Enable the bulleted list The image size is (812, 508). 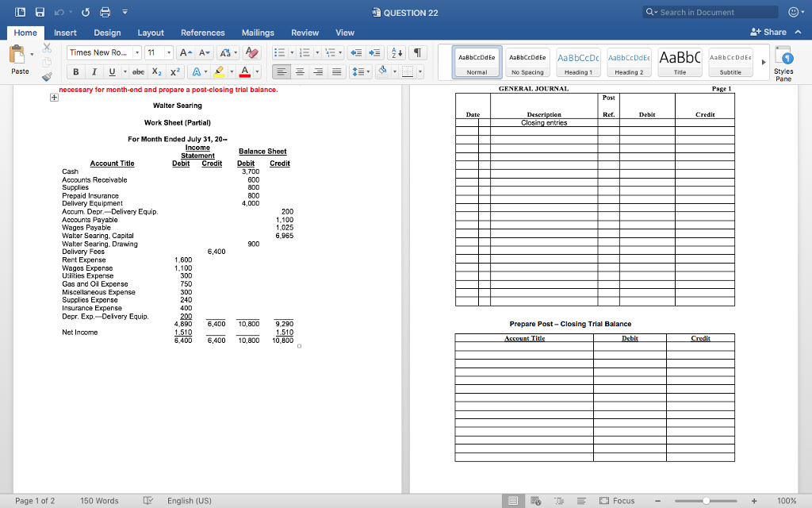click(279, 52)
